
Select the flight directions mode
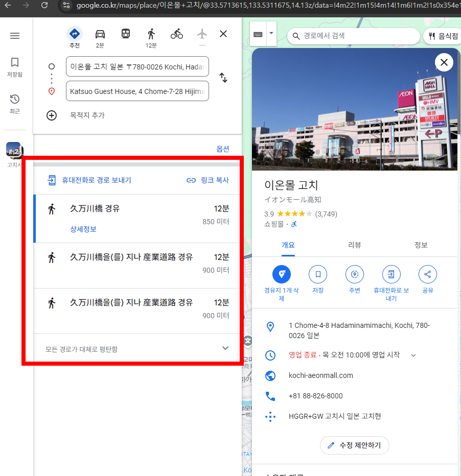click(201, 33)
